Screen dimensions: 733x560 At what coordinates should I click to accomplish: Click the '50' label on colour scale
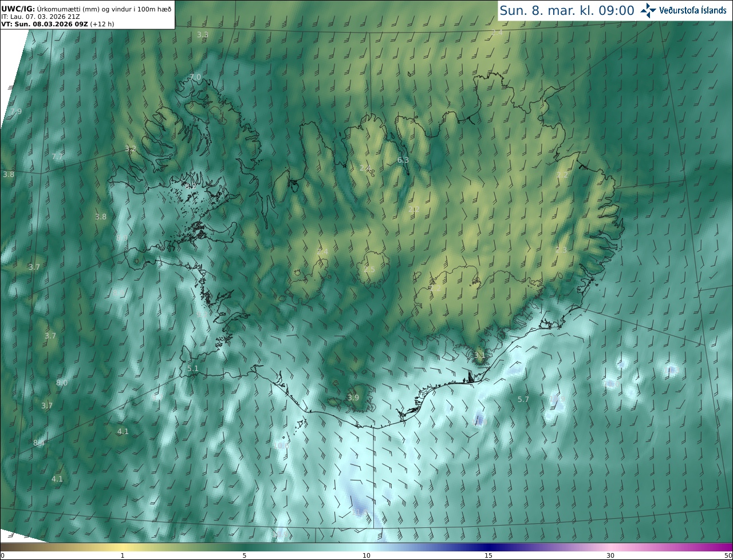(x=728, y=555)
